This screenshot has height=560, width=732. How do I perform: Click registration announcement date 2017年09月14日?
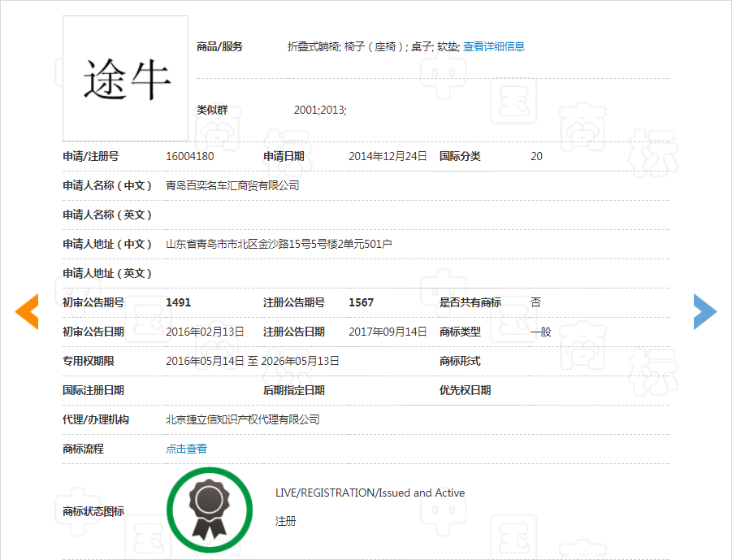point(388,332)
